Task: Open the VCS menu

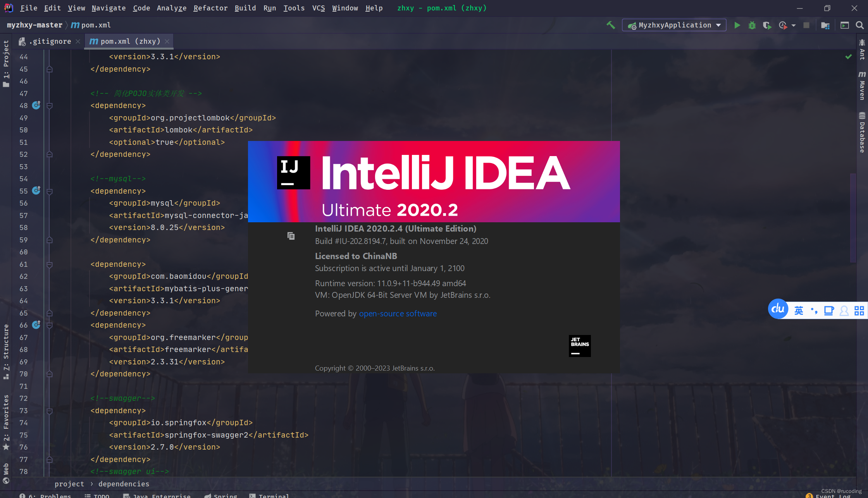Action: coord(319,8)
